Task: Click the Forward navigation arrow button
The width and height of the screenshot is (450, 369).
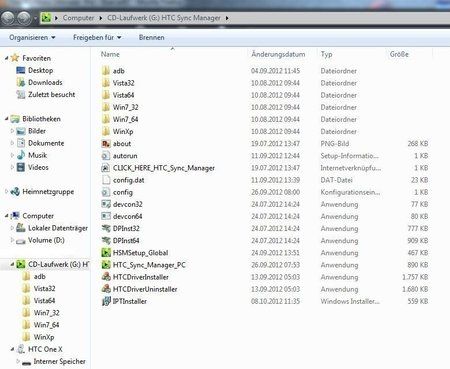Action: 24,18
